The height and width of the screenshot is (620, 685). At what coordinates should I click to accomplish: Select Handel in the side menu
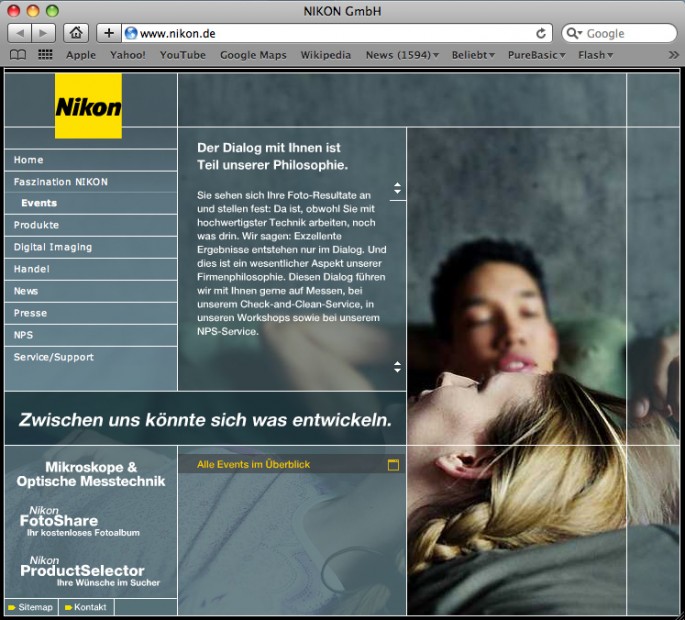(91, 269)
